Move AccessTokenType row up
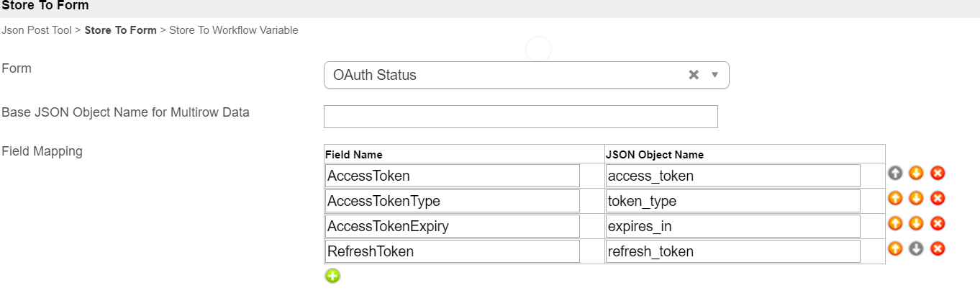Viewport: 980px width, 301px height. [894, 198]
